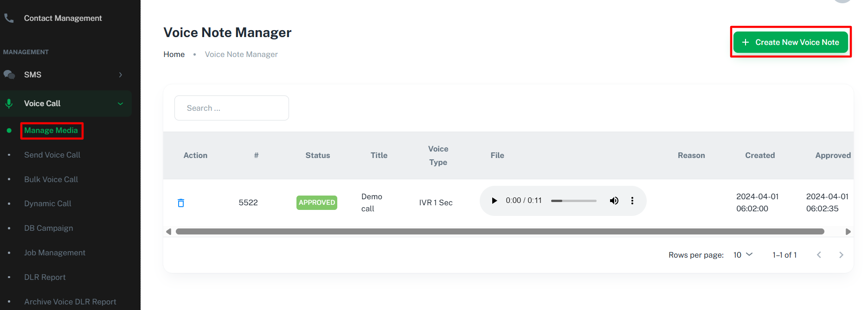Click scroll right arrow on table scrollbar
This screenshot has height=310, width=868.
pyautogui.click(x=848, y=232)
